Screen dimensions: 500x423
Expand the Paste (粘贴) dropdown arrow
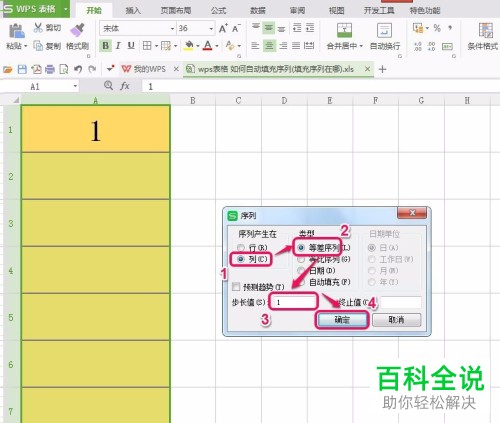pyautogui.click(x=25, y=46)
